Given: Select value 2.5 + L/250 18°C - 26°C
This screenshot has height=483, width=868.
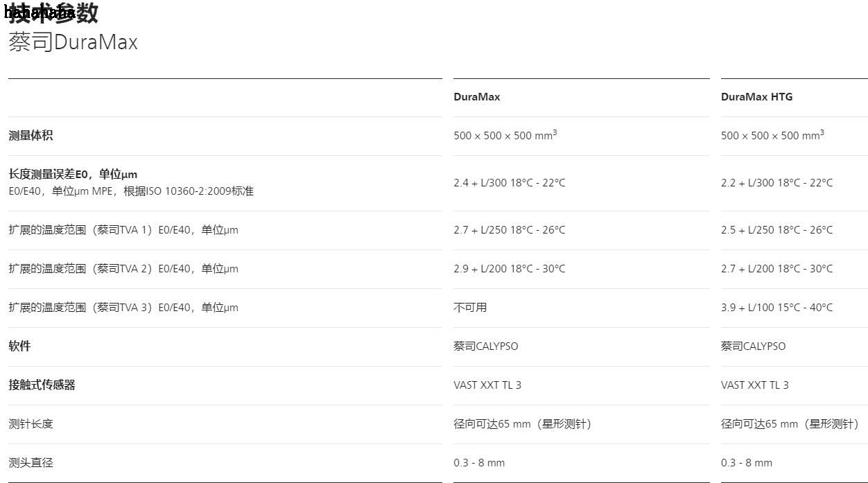Looking at the screenshot, I should click(x=776, y=230).
